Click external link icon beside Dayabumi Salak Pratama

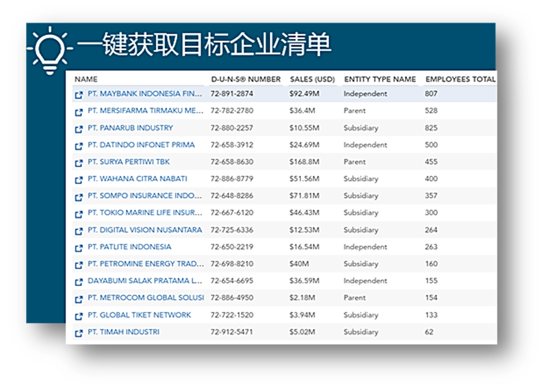tap(79, 282)
